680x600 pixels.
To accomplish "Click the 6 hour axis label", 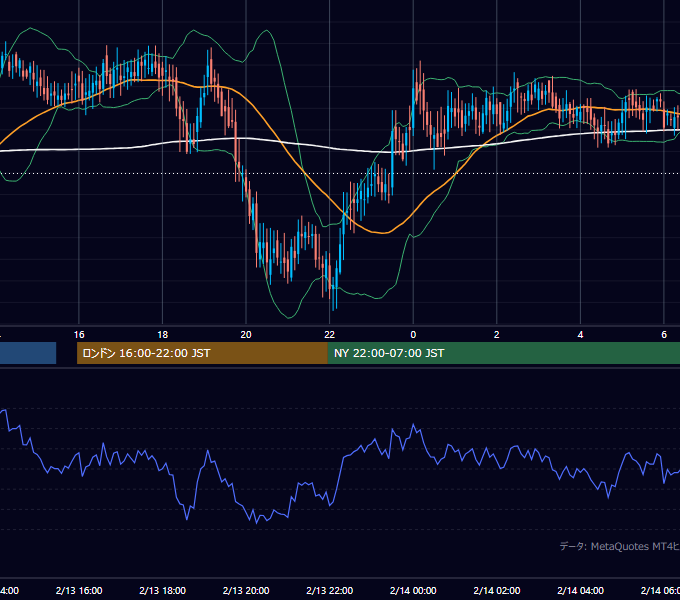I will pos(664,335).
